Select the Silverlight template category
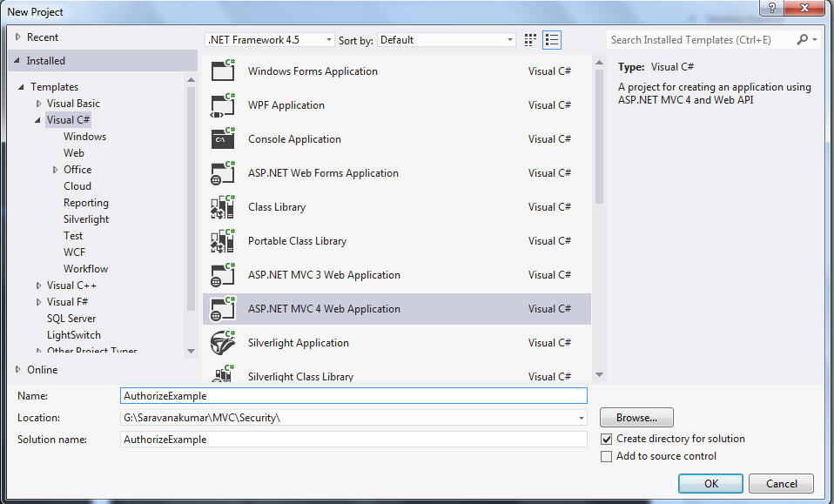Image resolution: width=834 pixels, height=504 pixels. pos(86,219)
